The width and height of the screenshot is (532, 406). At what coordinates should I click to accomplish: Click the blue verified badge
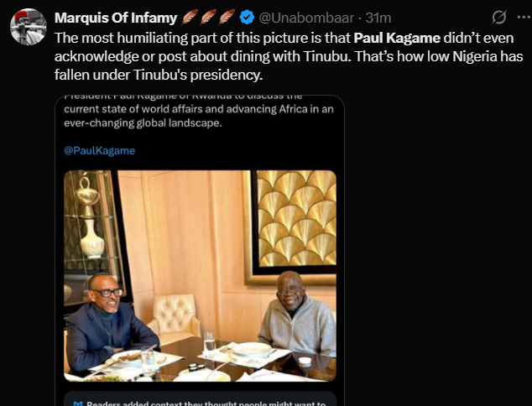247,18
